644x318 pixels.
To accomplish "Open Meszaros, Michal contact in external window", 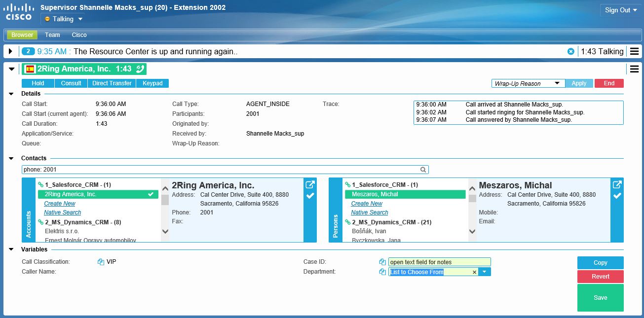I will pos(617,185).
